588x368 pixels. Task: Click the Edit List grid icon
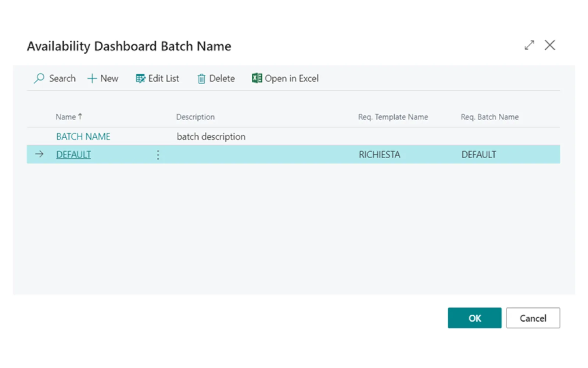point(140,78)
